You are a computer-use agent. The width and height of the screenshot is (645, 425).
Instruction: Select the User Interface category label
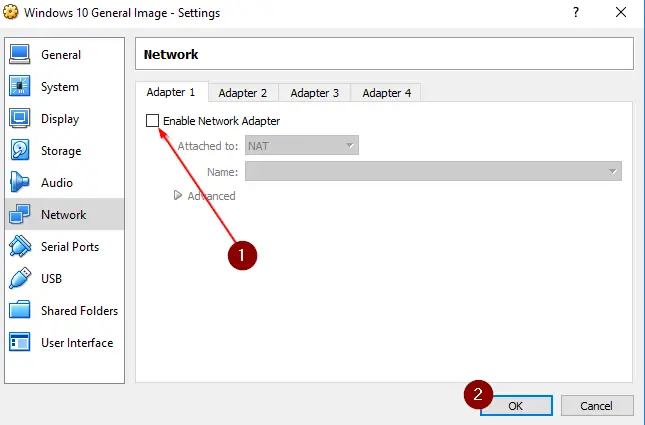tap(77, 343)
